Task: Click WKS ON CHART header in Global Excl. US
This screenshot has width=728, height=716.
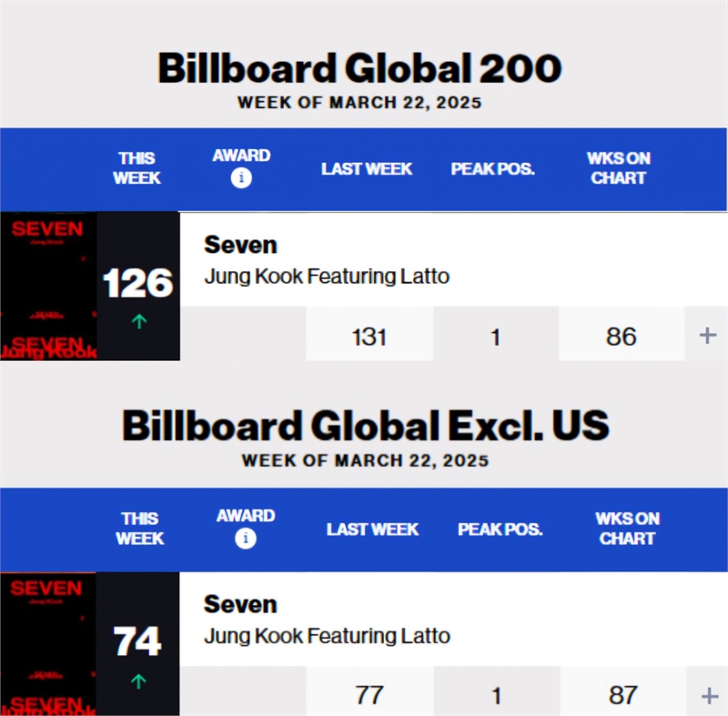Action: tap(627, 529)
